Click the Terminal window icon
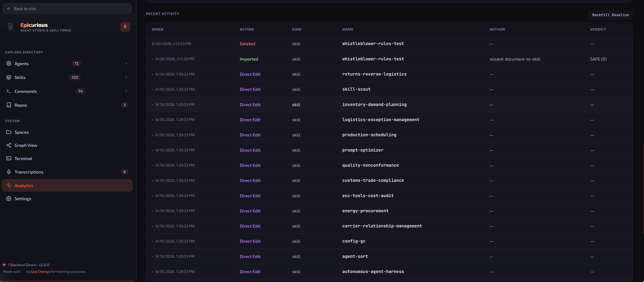Screen dimensions: 644x282 (x=9, y=159)
